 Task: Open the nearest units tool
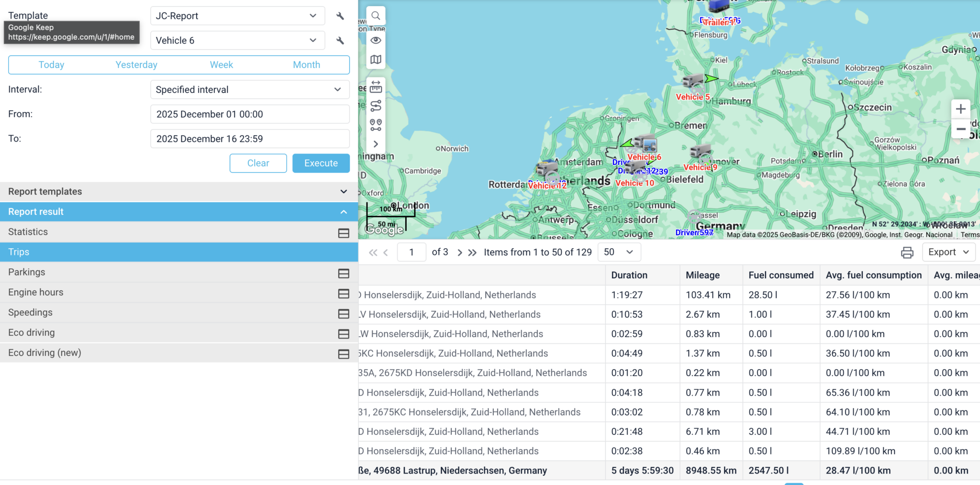[376, 125]
